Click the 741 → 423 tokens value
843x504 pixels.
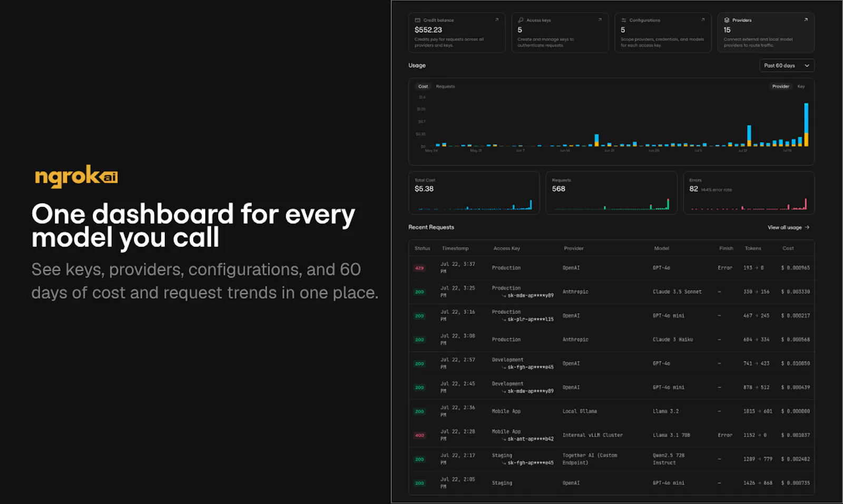pyautogui.click(x=756, y=363)
